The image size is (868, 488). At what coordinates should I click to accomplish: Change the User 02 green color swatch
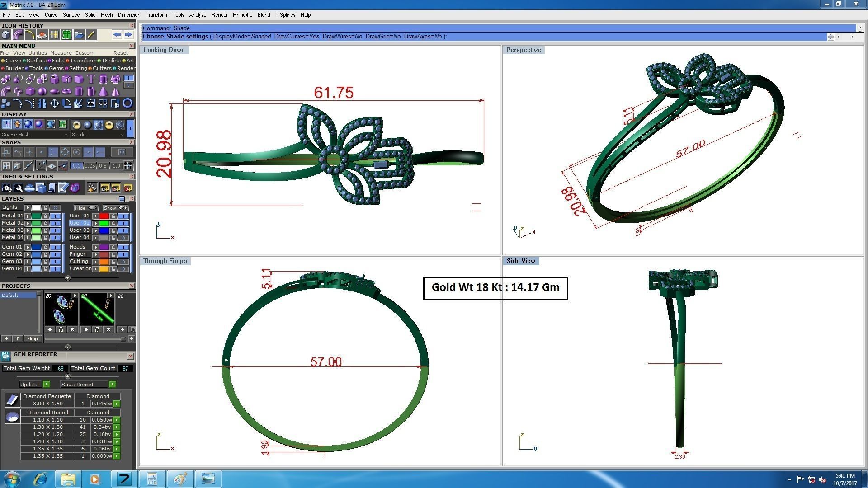pyautogui.click(x=104, y=223)
